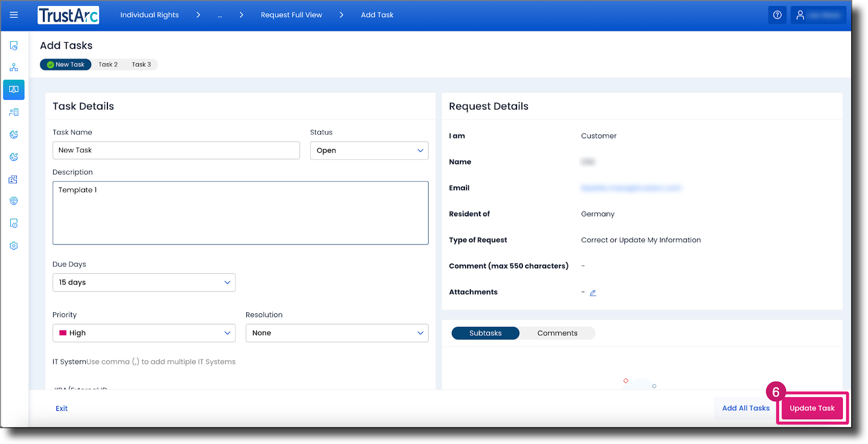Click the Exit link
This screenshot has height=444, width=868.
pyautogui.click(x=62, y=409)
